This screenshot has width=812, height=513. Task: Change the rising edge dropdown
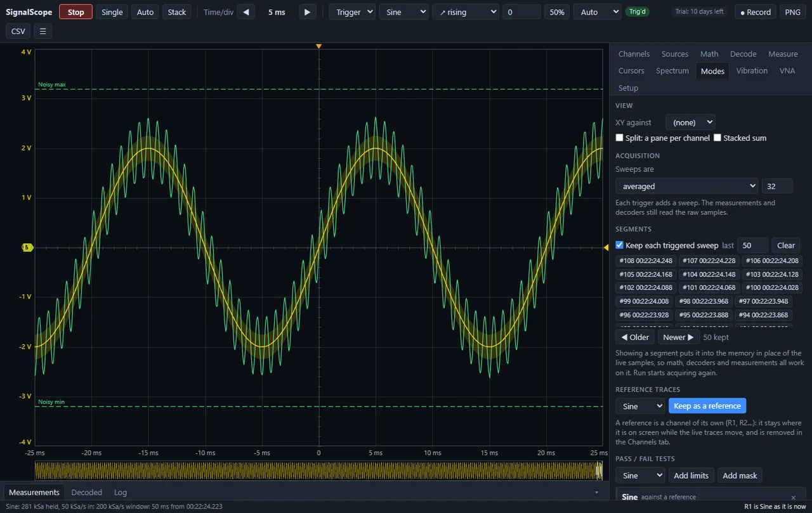coord(466,12)
